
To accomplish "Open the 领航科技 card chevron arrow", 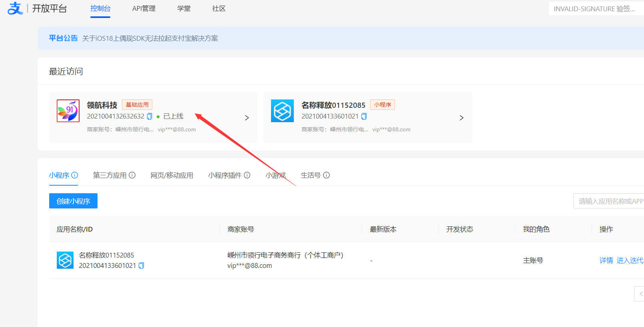I will tap(247, 118).
